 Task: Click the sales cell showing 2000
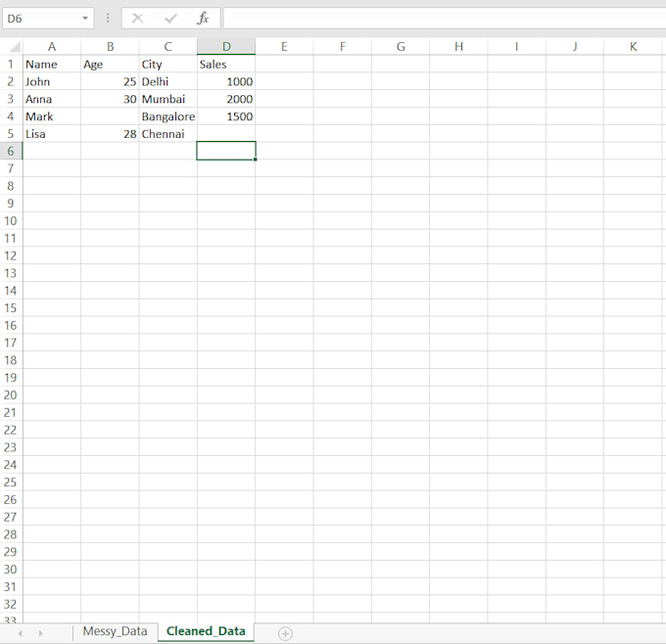click(226, 99)
